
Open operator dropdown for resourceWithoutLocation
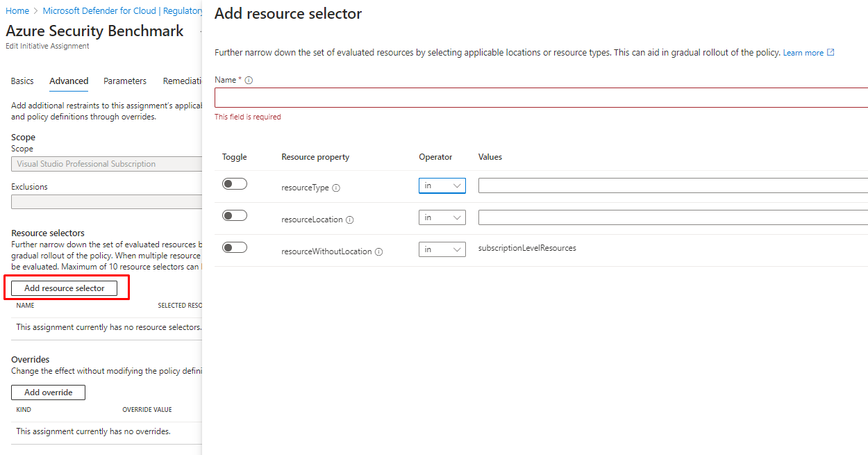pyautogui.click(x=442, y=249)
